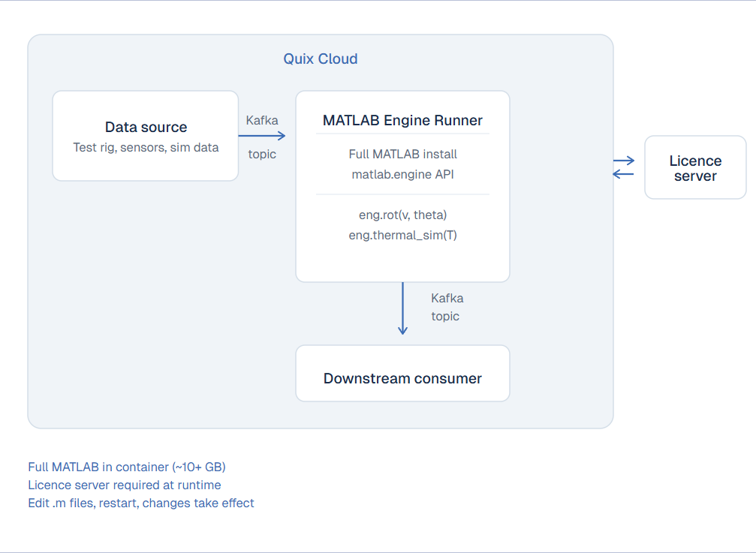Image resolution: width=756 pixels, height=553 pixels.
Task: Select the 'Full MATLAB install' line
Action: pyautogui.click(x=402, y=154)
